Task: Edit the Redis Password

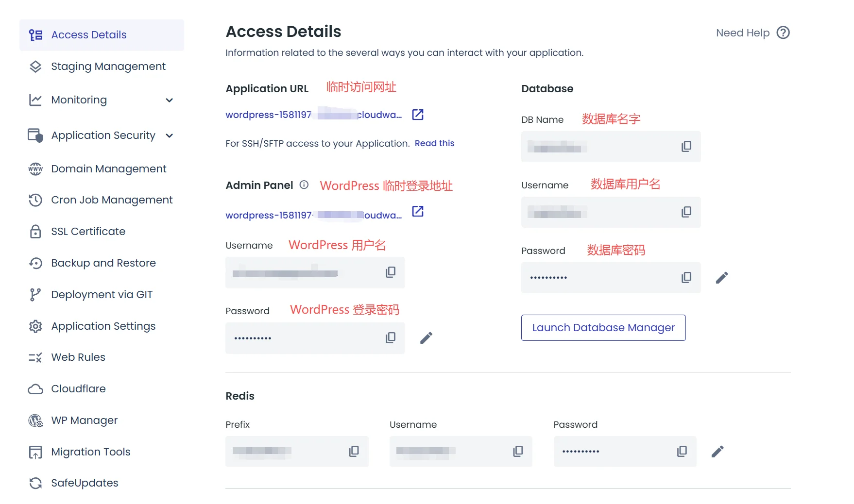Action: pyautogui.click(x=717, y=451)
